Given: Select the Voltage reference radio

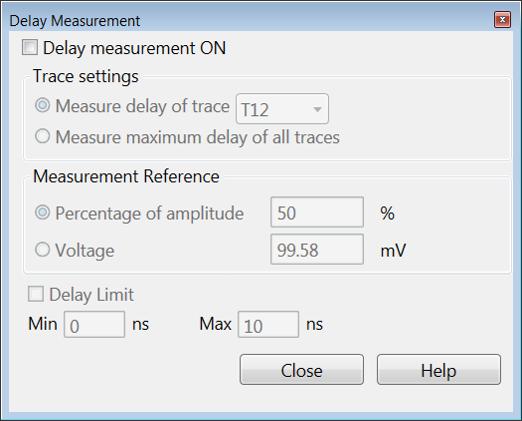Looking at the screenshot, I should coord(43,250).
